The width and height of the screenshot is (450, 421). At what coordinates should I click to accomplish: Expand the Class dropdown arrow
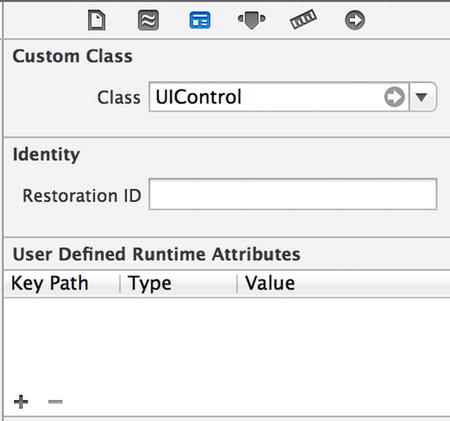[x=422, y=97]
